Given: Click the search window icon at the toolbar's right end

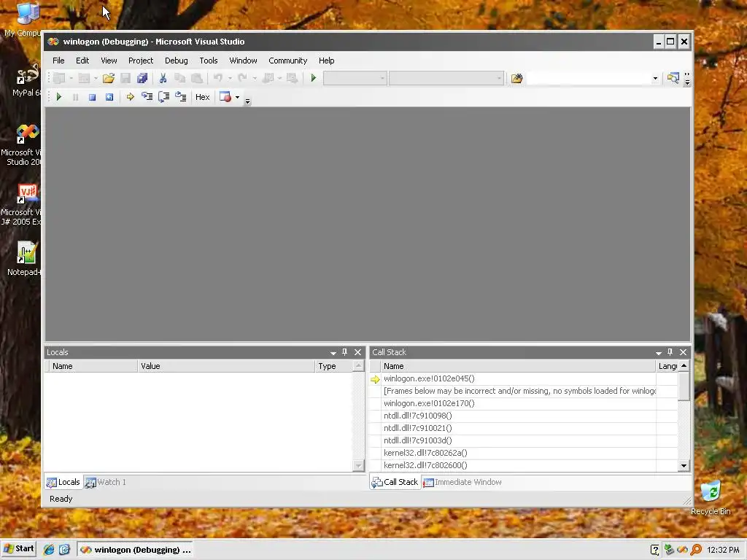Looking at the screenshot, I should pyautogui.click(x=673, y=78).
